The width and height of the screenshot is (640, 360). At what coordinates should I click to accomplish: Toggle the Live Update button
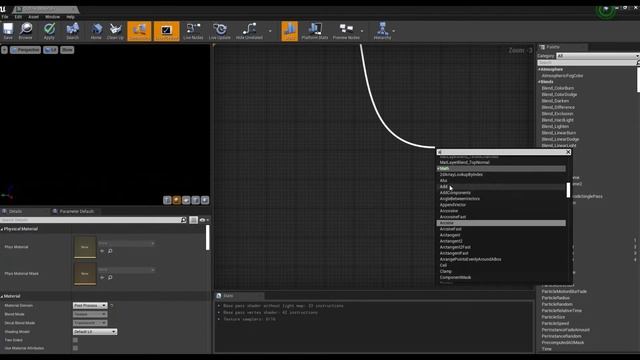pos(220,31)
